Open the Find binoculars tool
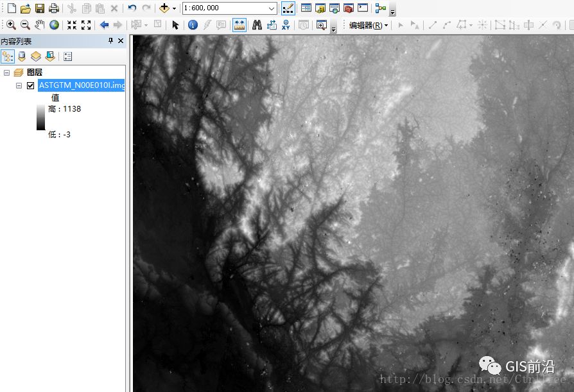The width and height of the screenshot is (574, 392). (x=255, y=25)
